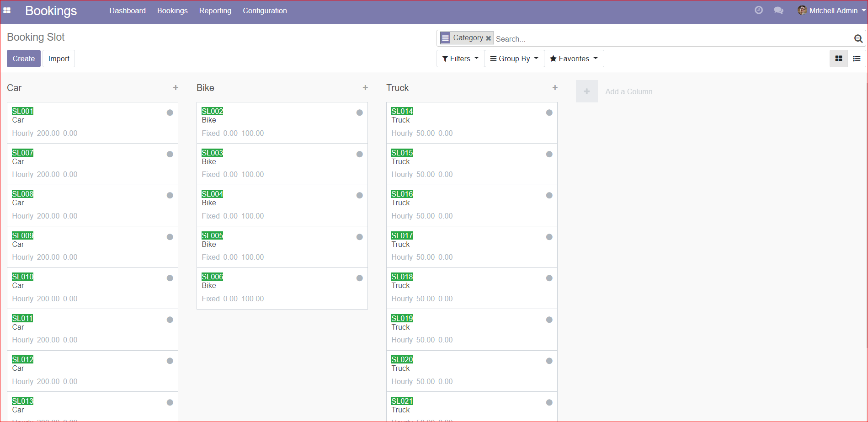The width and height of the screenshot is (868, 422).
Task: Click the search magnifier icon
Action: (x=858, y=39)
